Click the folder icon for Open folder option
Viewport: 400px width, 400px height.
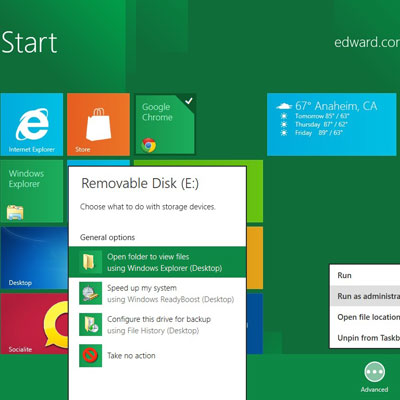[90, 262]
